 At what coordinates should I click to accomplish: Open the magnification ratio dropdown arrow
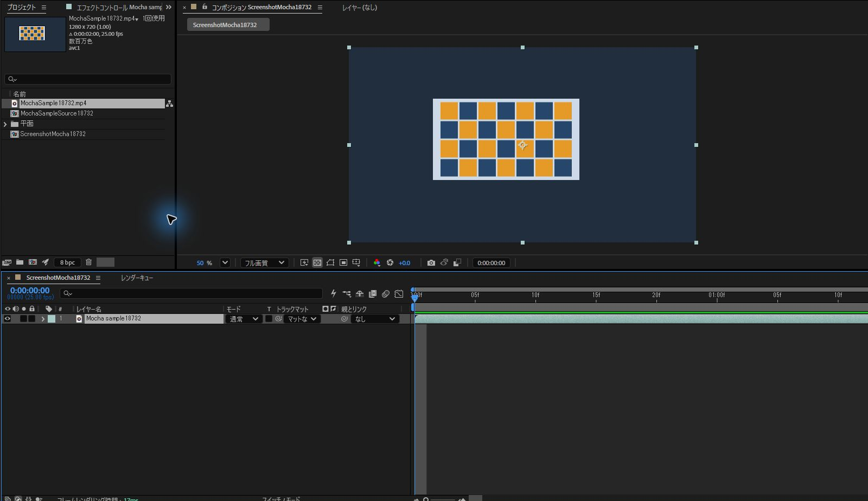[225, 263]
